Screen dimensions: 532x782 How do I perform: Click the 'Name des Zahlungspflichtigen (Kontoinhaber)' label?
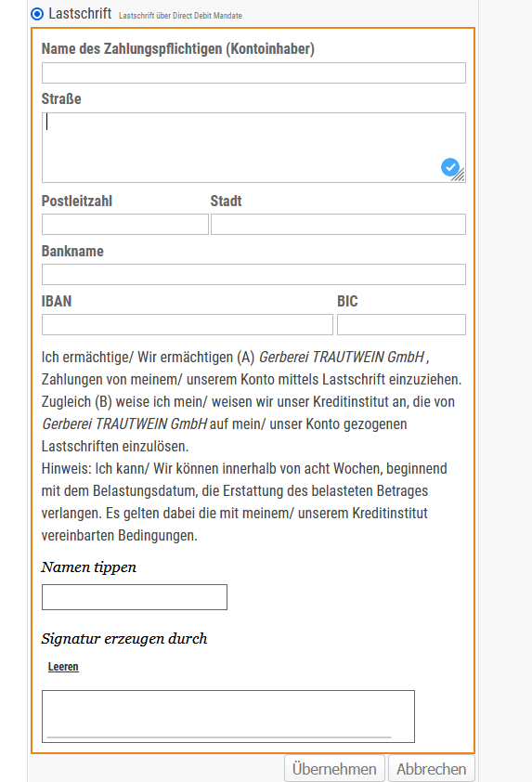[x=178, y=49]
